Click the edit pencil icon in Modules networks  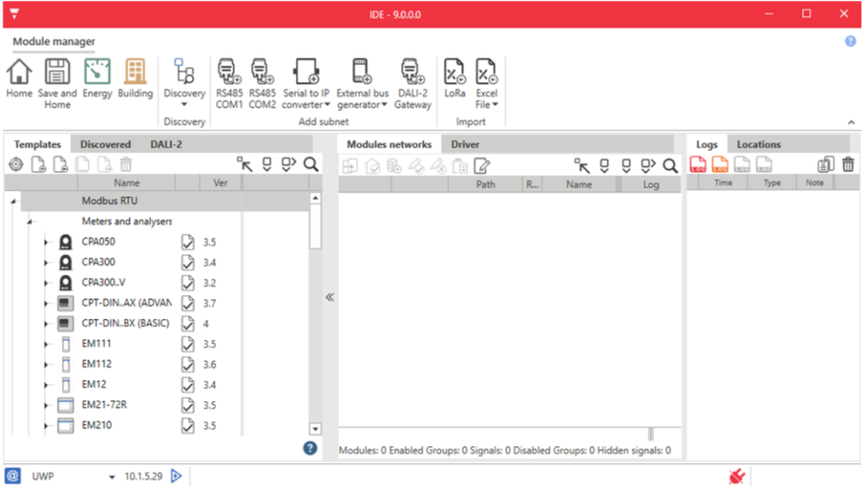point(483,166)
